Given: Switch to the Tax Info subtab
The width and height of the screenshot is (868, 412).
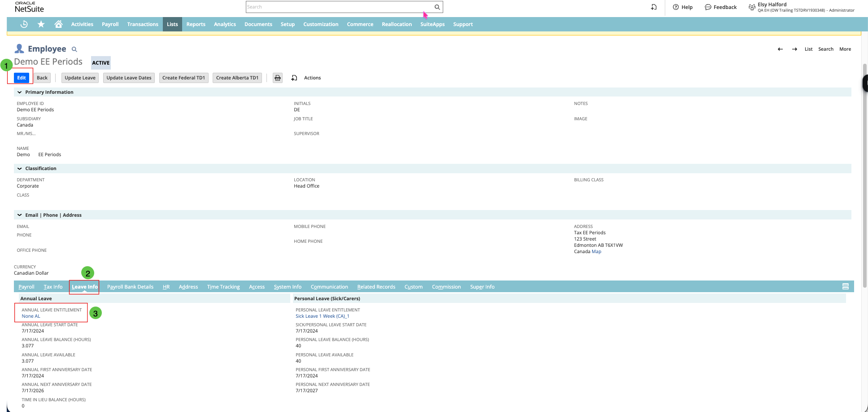Looking at the screenshot, I should [53, 287].
